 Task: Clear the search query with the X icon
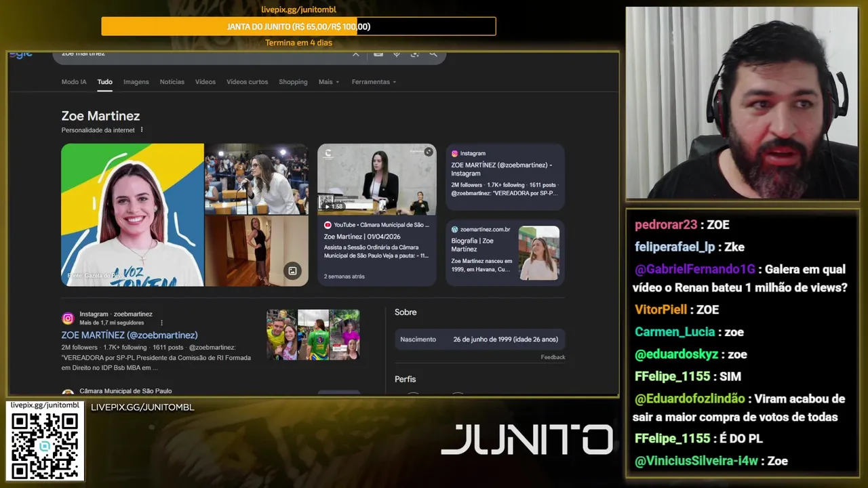pyautogui.click(x=355, y=54)
